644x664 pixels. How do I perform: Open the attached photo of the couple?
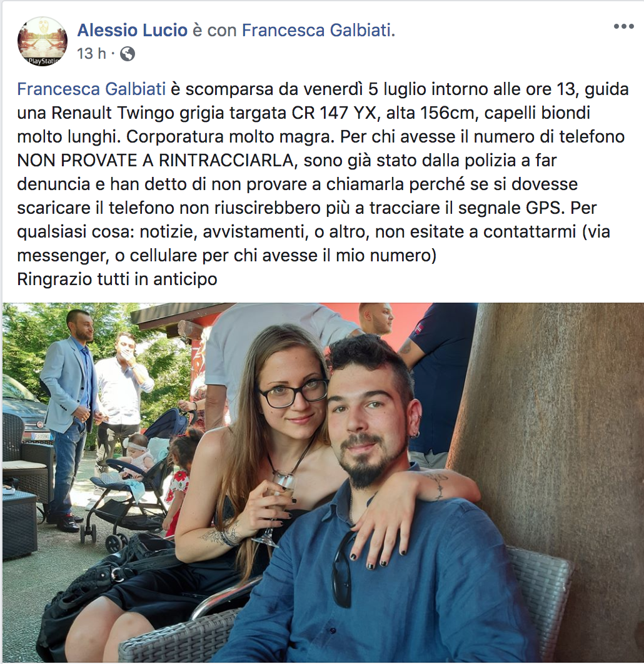pos(323,482)
